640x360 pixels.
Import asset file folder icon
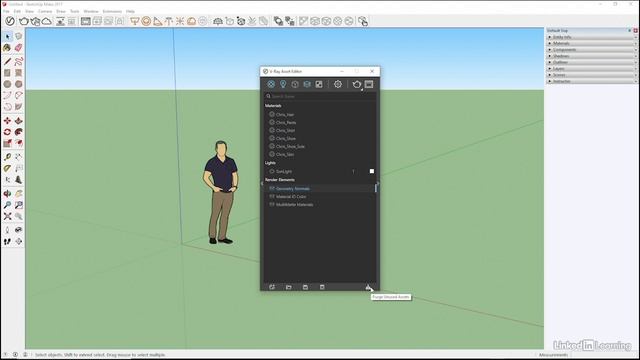(289, 287)
